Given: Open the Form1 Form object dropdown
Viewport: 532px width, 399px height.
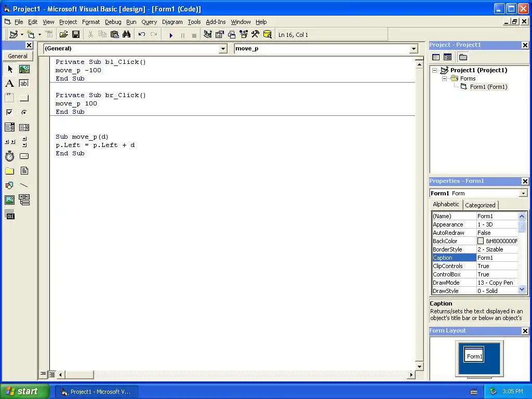Looking at the screenshot, I should click(x=523, y=193).
